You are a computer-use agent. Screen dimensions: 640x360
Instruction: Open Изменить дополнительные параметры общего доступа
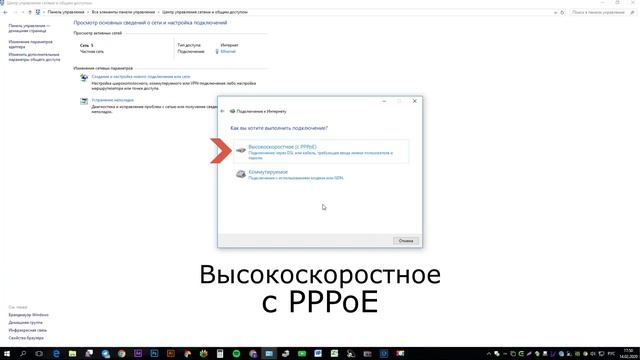click(x=34, y=57)
